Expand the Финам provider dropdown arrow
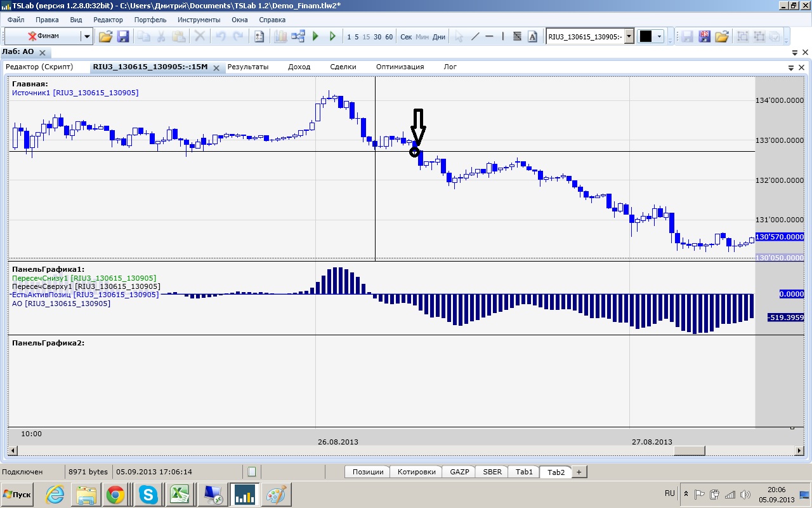812x508 pixels. [87, 36]
